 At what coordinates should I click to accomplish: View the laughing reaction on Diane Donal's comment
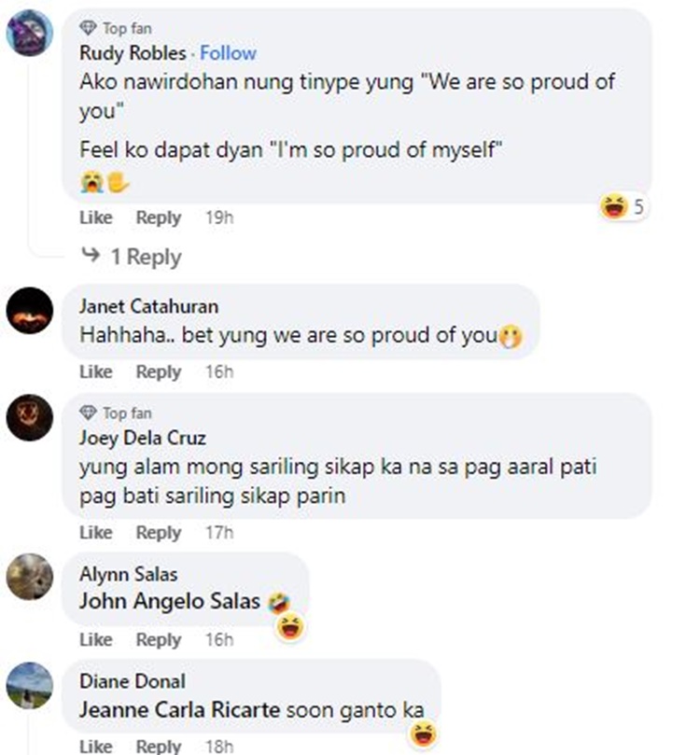coord(423,734)
